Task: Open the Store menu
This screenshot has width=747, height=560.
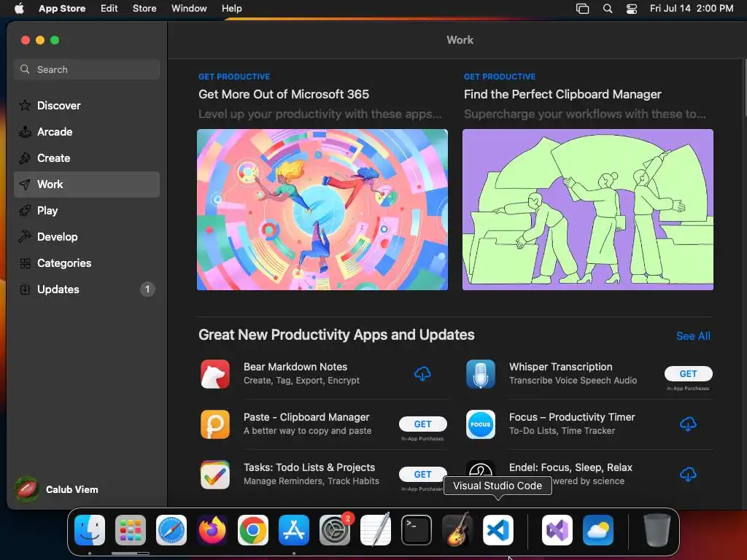Action: 144,8
